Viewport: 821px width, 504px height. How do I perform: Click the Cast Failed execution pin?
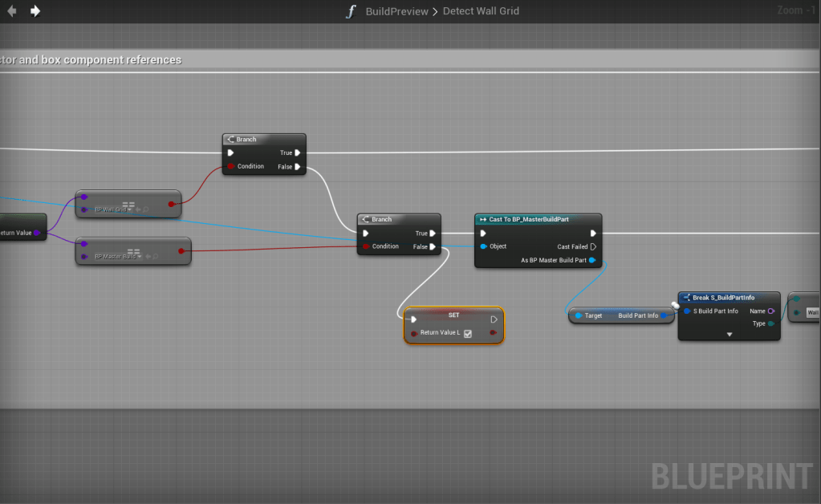coord(592,246)
